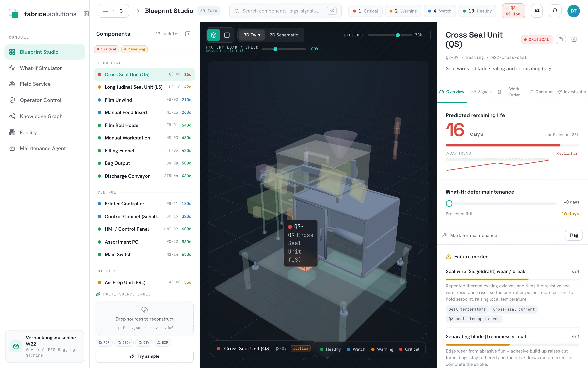
Task: Choose PDF source type
Action: (104, 343)
